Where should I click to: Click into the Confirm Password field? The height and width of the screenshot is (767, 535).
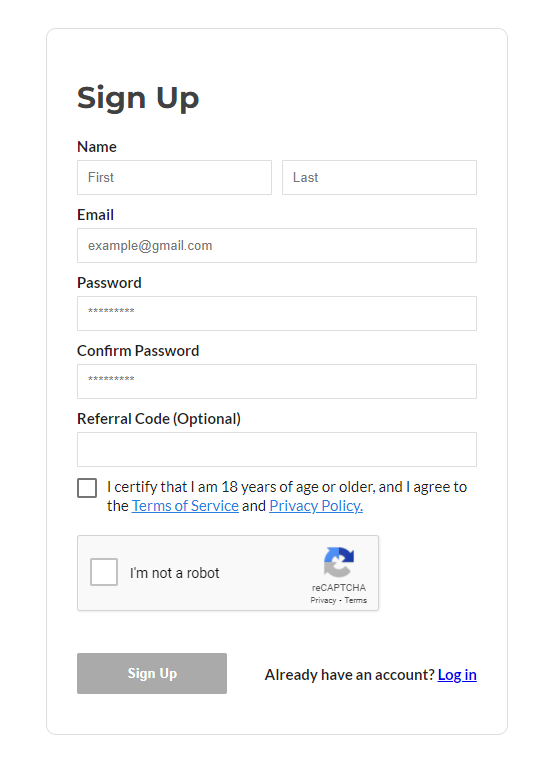(277, 381)
